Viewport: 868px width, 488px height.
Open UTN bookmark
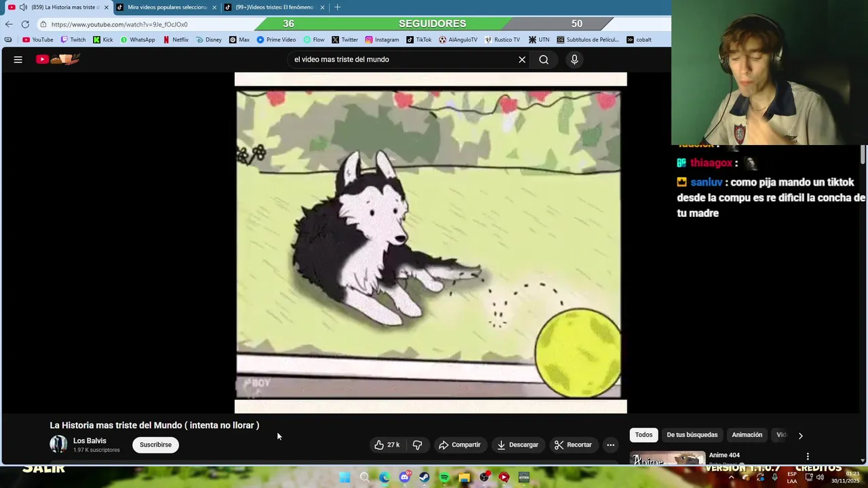coord(539,40)
